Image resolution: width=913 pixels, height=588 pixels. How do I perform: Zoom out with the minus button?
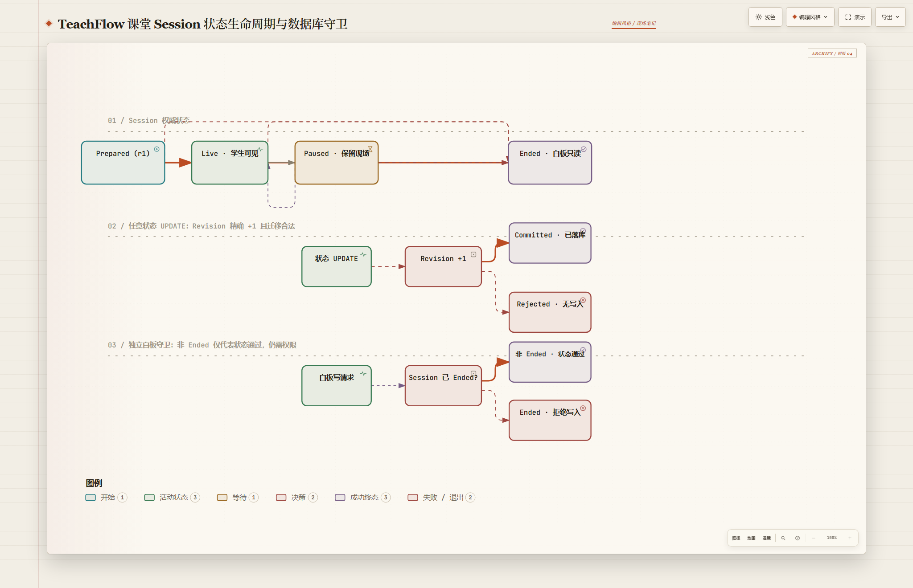[x=814, y=538]
